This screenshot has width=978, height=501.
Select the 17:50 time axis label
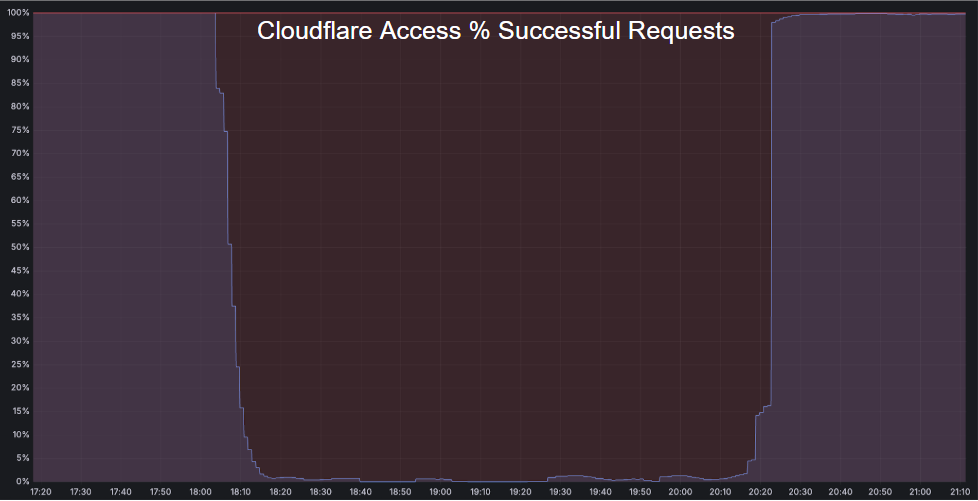point(161,492)
